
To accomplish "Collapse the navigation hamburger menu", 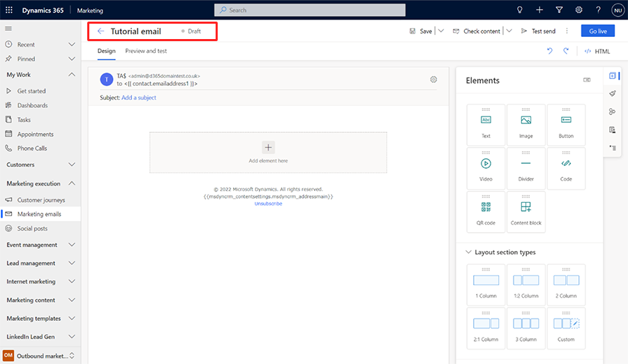I will [x=8, y=29].
